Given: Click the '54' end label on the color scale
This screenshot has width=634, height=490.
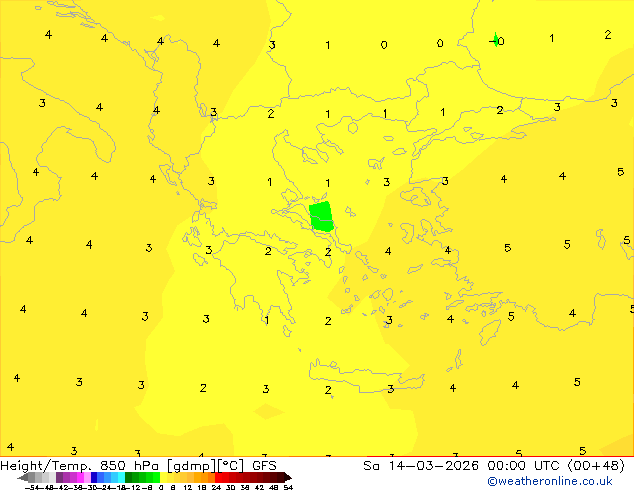Looking at the screenshot, I should [x=288, y=487].
